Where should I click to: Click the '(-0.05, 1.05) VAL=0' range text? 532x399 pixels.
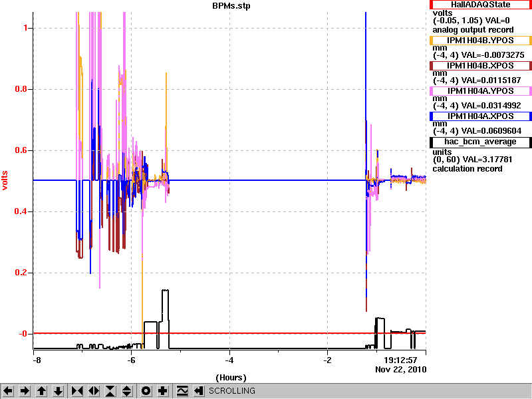(x=471, y=21)
